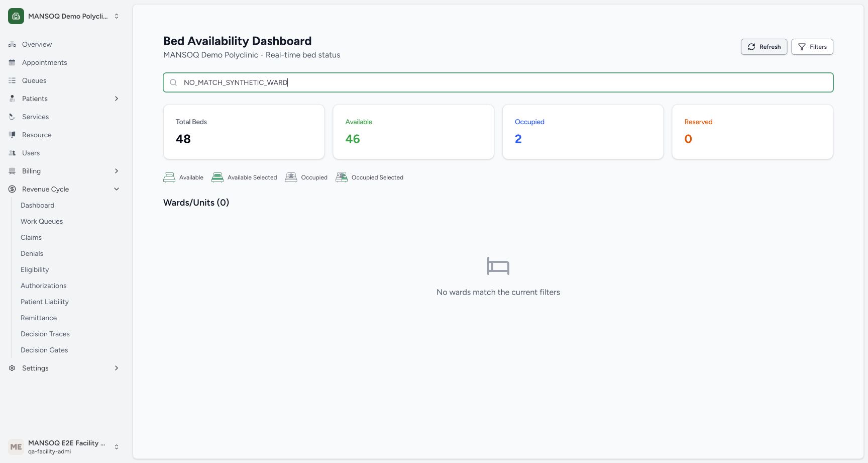Click the search magnifier icon
This screenshot has height=463, width=868.
(x=173, y=82)
